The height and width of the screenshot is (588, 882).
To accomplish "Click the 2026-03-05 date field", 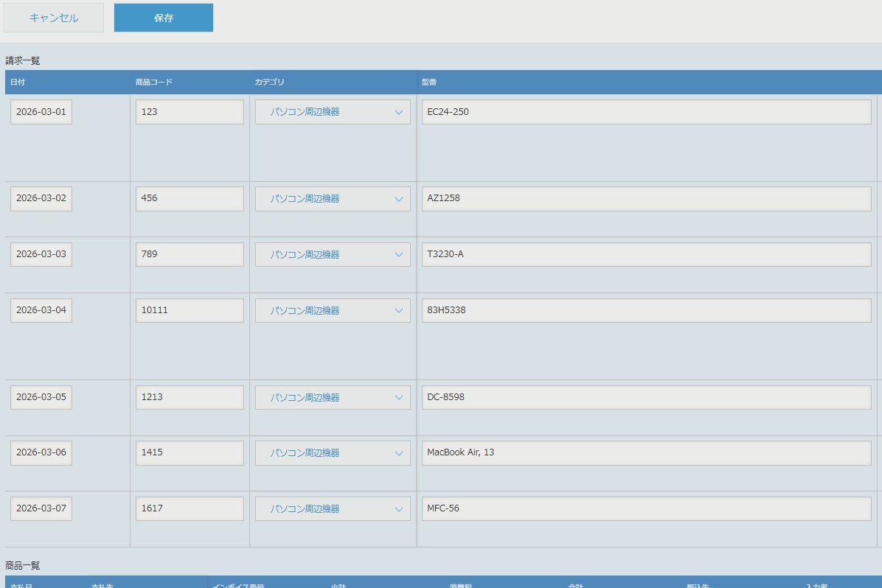I will (41, 397).
